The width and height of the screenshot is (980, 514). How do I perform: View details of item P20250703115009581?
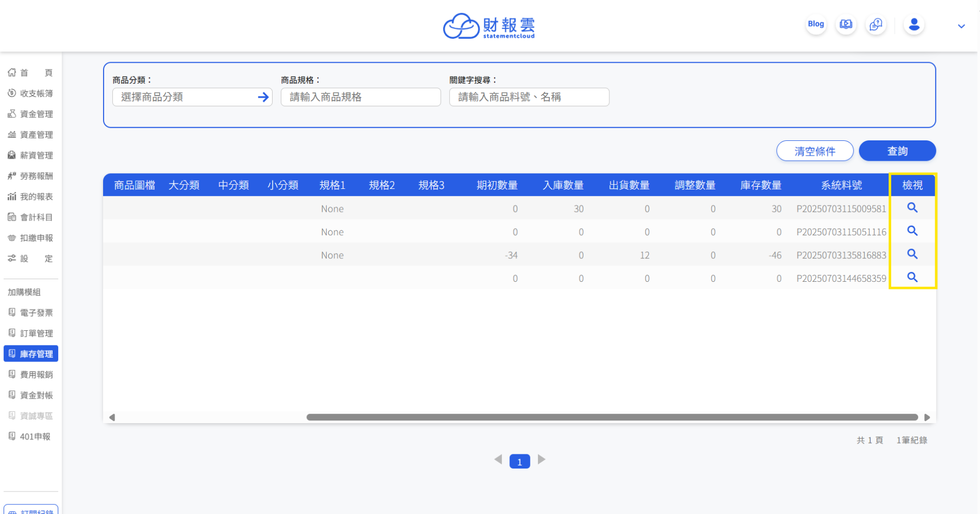coord(912,208)
